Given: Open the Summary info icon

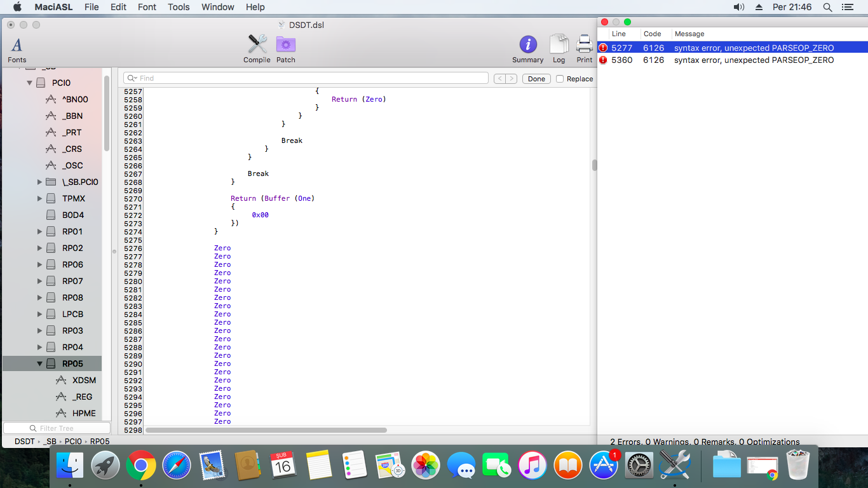Looking at the screenshot, I should (527, 46).
